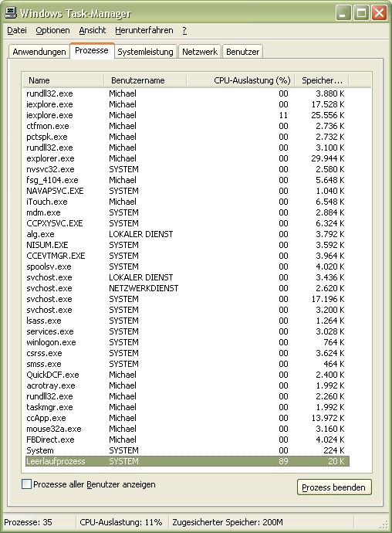
Task: Select the FBDirect.exe process
Action: point(188,440)
